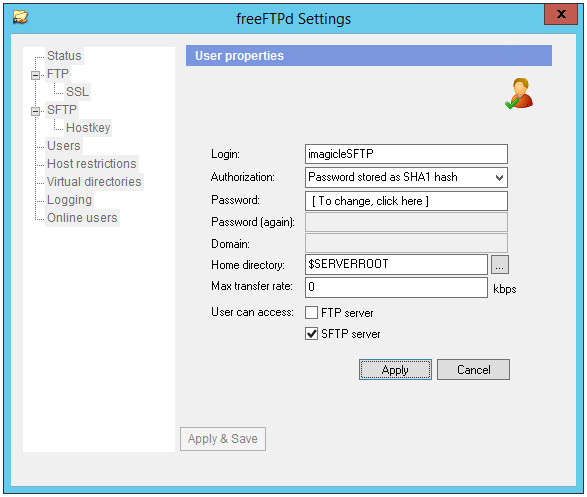Select Status in the settings tree
Viewport: 587px width, 497px height.
coord(64,56)
